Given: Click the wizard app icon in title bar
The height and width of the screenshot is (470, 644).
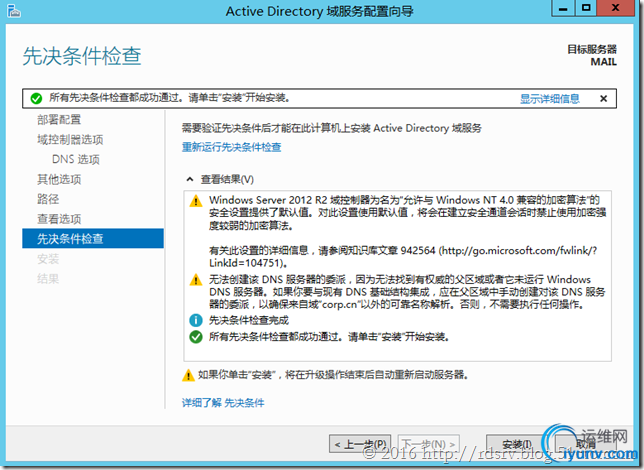Looking at the screenshot, I should tap(14, 11).
